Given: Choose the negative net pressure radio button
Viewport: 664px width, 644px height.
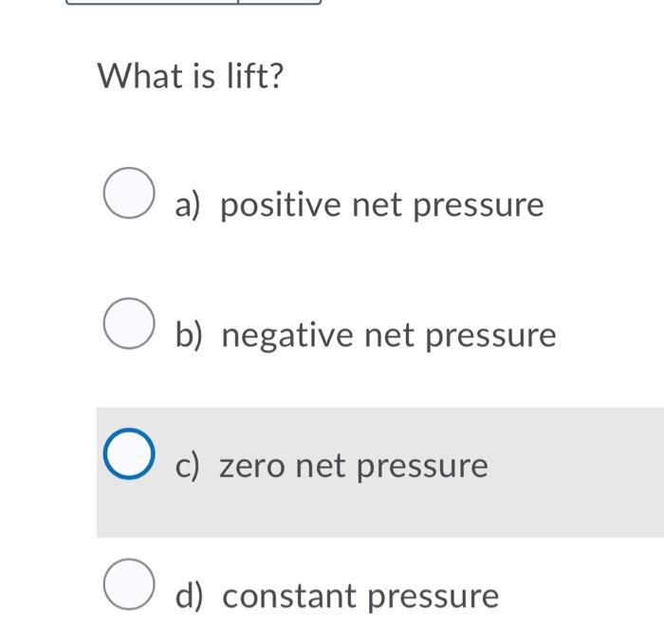Looking at the screenshot, I should tap(129, 323).
